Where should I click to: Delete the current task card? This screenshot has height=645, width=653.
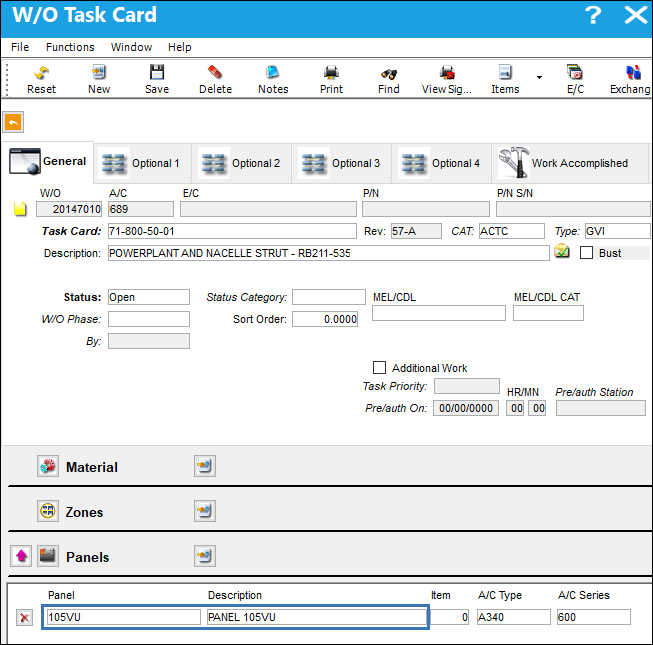tap(215, 80)
